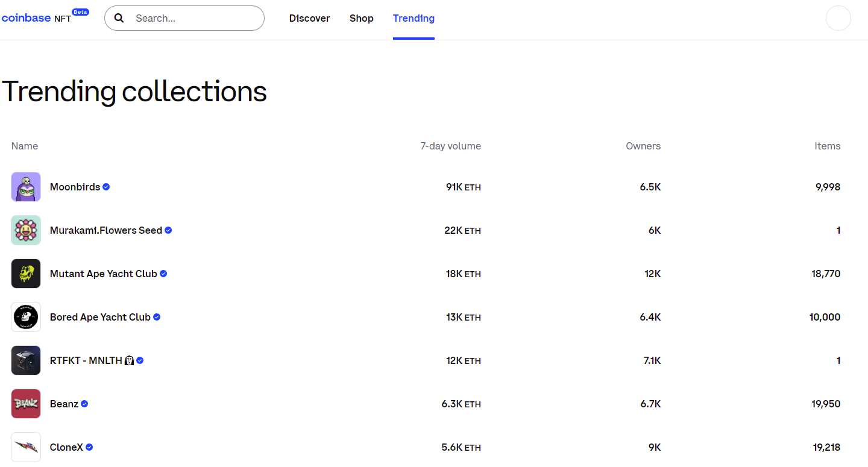Click verified badge next to RTFKT - MNLTH

coord(140,360)
